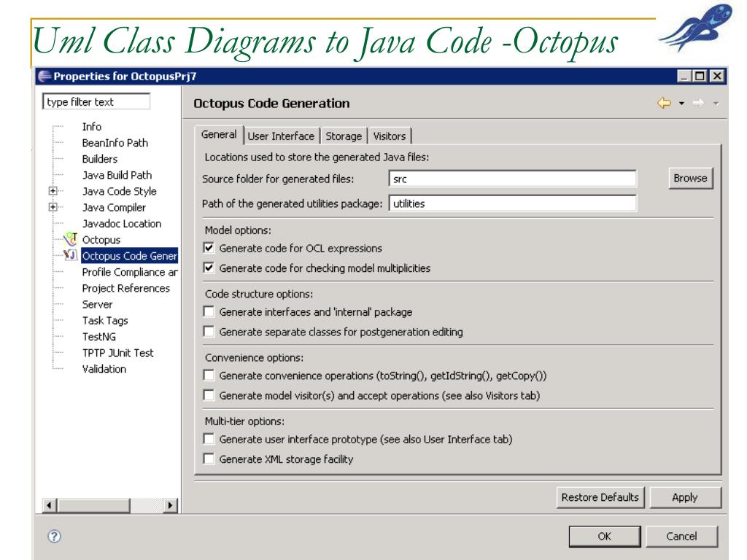The height and width of the screenshot is (560, 747).
Task: Select Java Code Style tree item
Action: click(119, 192)
